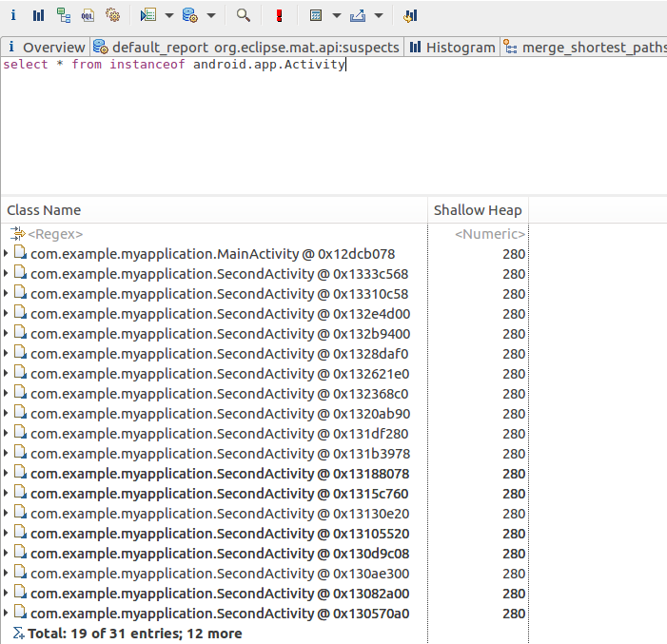Select SecondActivity @ 0x130570a0 entry
The image size is (667, 644).
tap(220, 614)
